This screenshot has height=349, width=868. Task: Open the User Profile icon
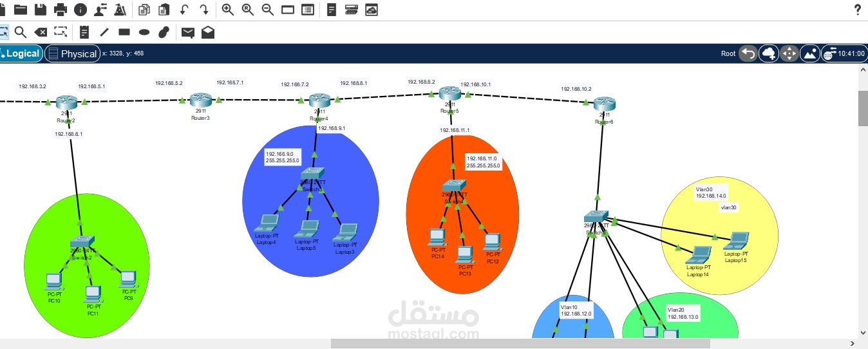100,9
